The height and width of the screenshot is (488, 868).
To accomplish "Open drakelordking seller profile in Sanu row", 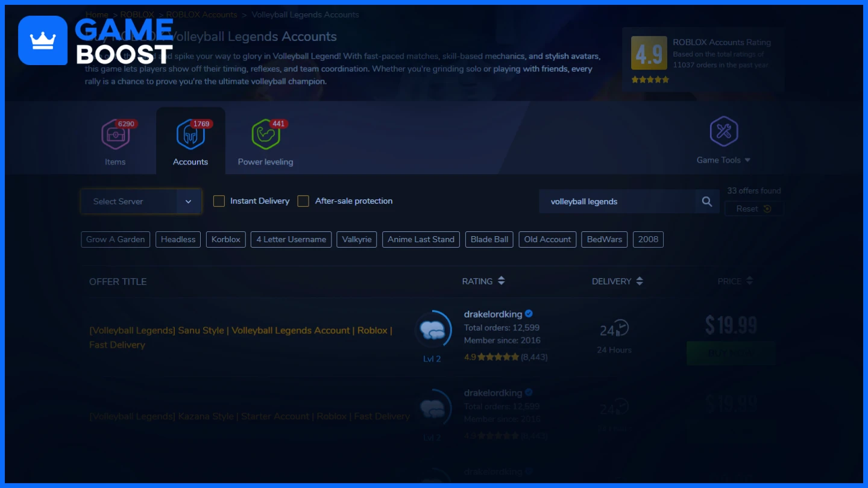I will click(493, 314).
